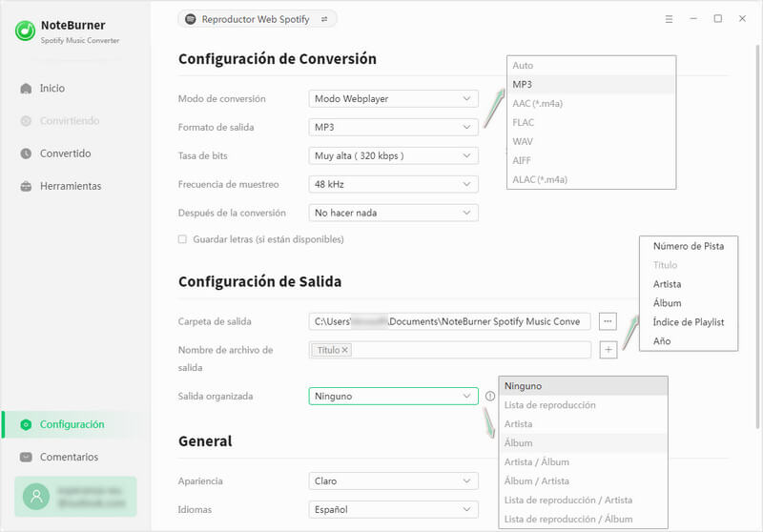Choose ALAC (*.m4a) format option
Screen dimensions: 763x532
click(x=591, y=179)
